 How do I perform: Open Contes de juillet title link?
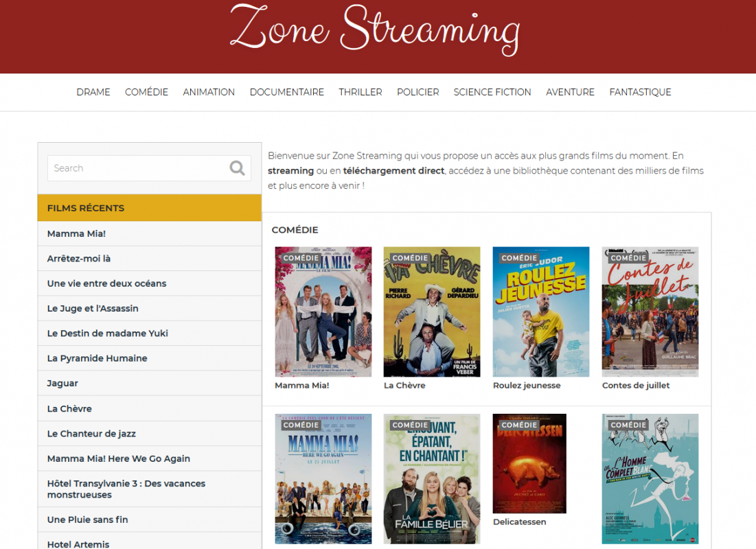635,386
